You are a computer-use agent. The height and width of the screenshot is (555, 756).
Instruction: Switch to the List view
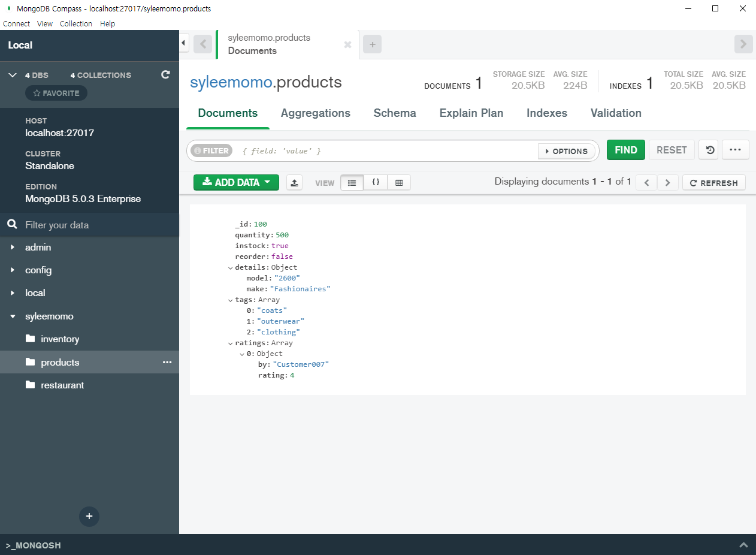[x=352, y=183]
